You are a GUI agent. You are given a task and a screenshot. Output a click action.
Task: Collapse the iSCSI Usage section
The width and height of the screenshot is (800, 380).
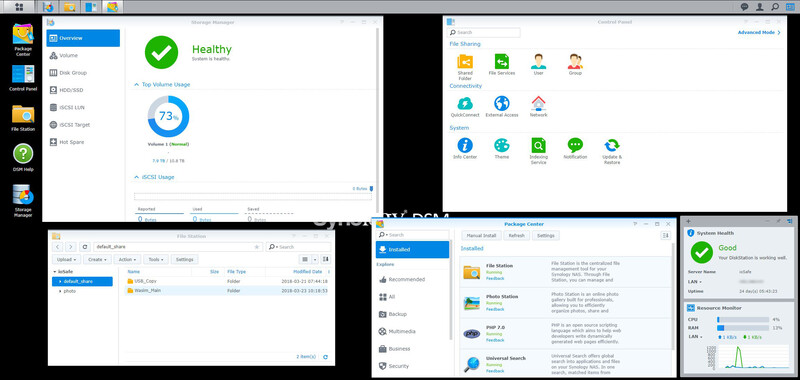coord(136,177)
